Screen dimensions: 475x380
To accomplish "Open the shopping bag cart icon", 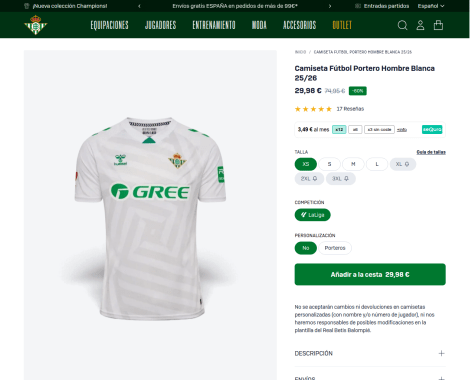I will click(x=438, y=25).
